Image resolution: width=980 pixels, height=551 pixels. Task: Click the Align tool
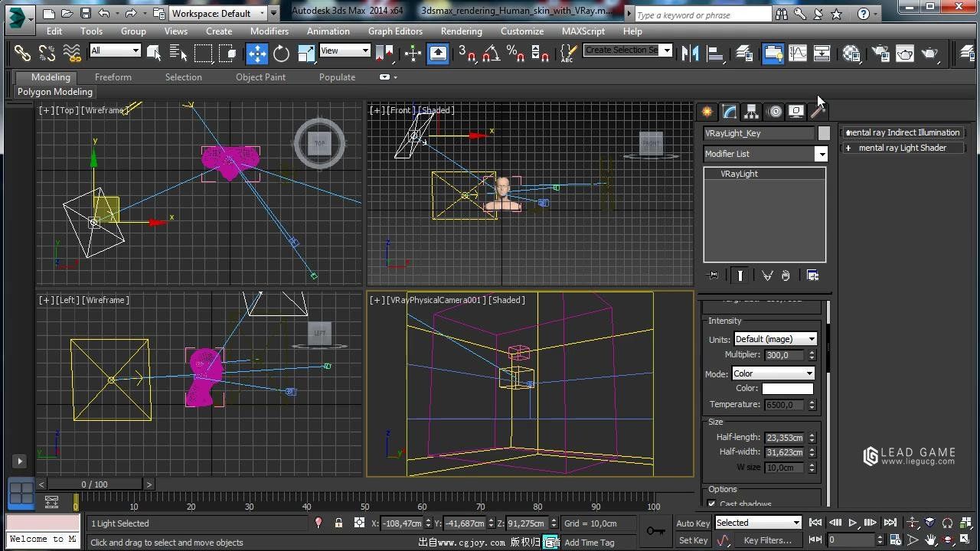(715, 53)
